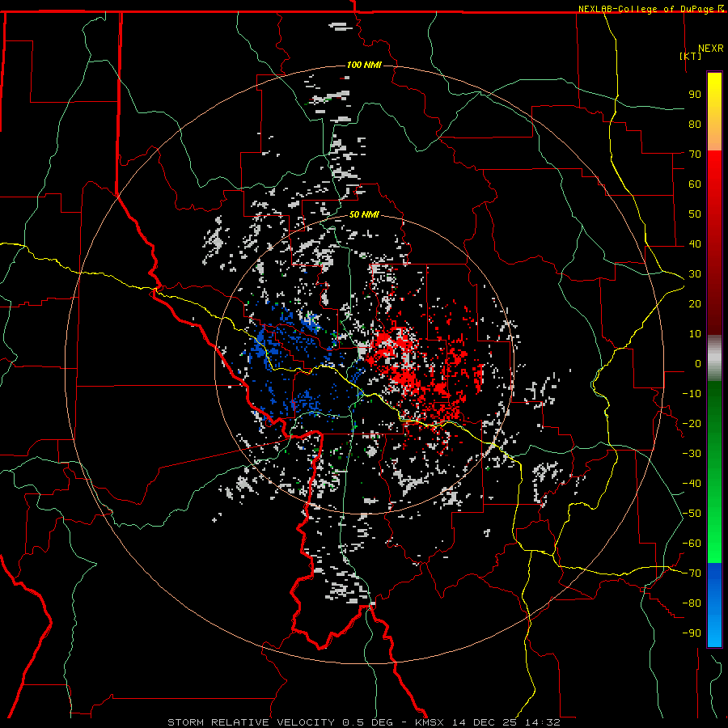Click the -10 value on velocity scale

click(692, 394)
